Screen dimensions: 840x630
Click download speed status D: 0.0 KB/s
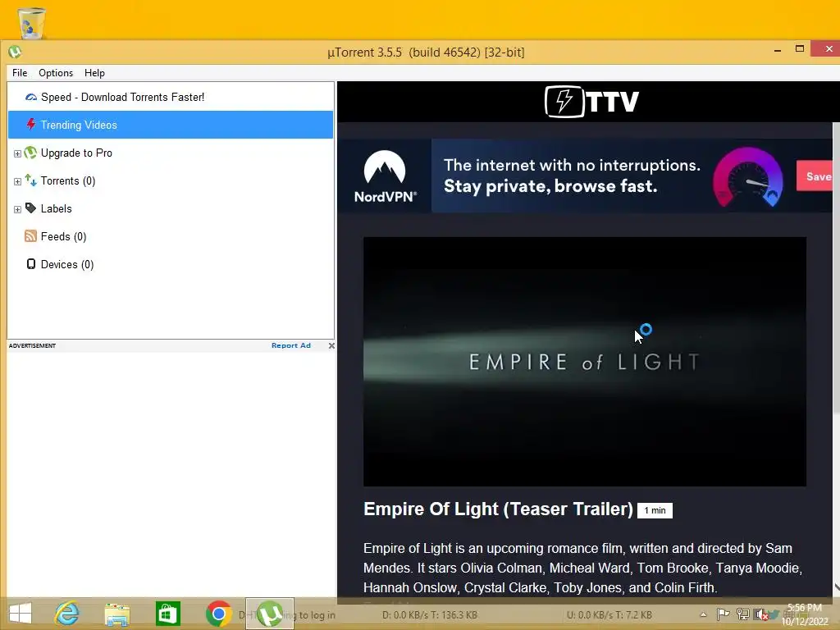[x=430, y=615]
